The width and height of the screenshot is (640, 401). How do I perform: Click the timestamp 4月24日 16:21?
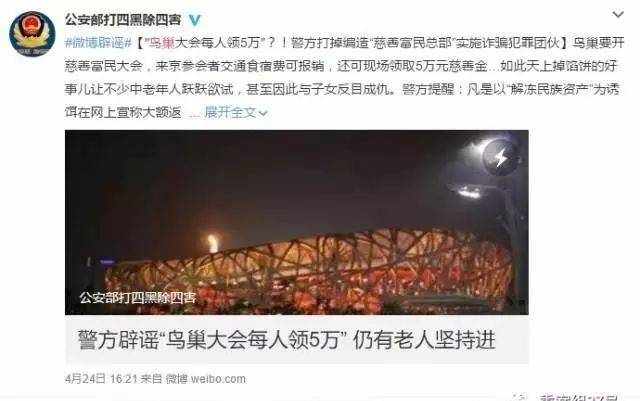[x=101, y=379]
